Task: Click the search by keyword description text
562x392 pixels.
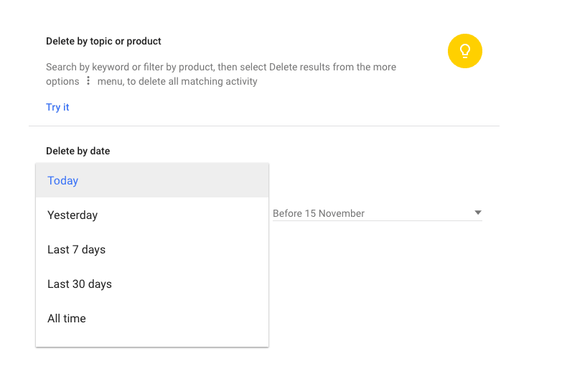Action: click(221, 74)
